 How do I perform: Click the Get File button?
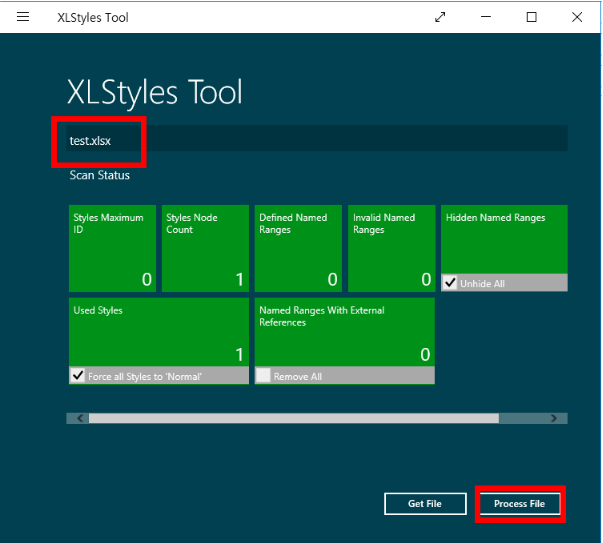pos(425,503)
